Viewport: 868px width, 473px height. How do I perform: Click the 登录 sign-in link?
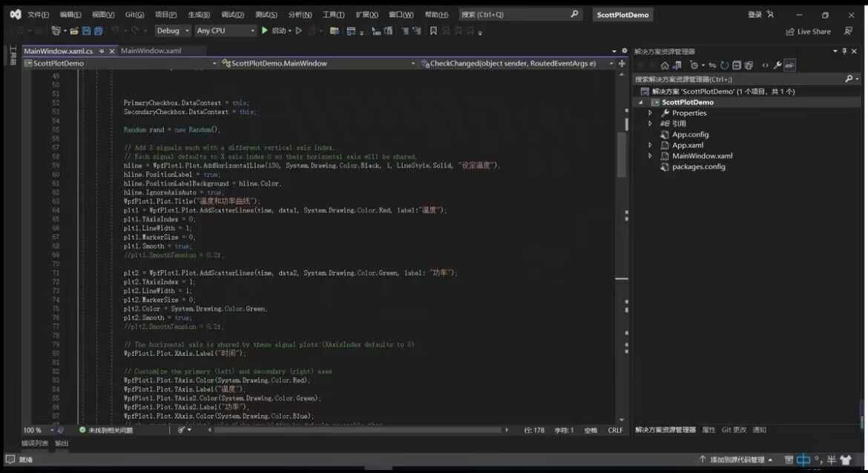pyautogui.click(x=754, y=14)
